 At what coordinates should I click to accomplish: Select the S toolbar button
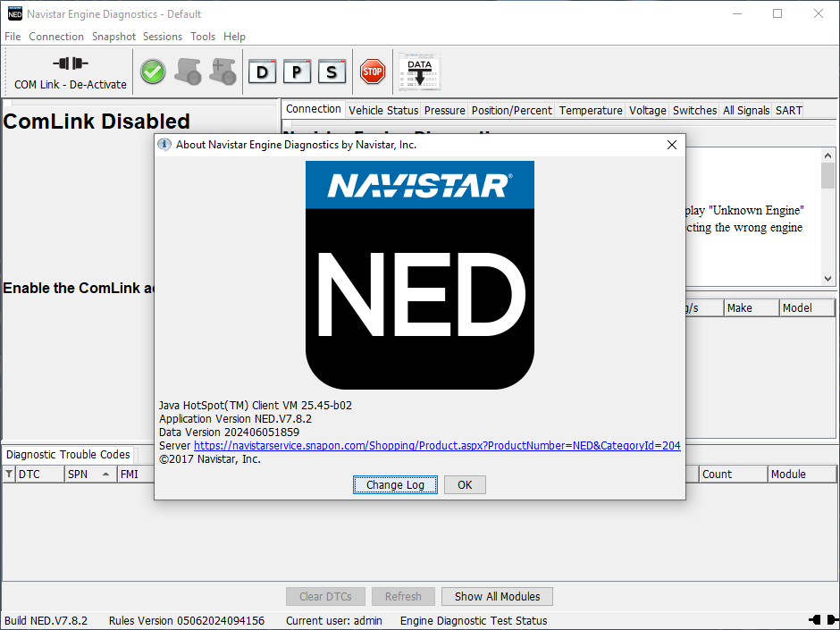coord(332,71)
